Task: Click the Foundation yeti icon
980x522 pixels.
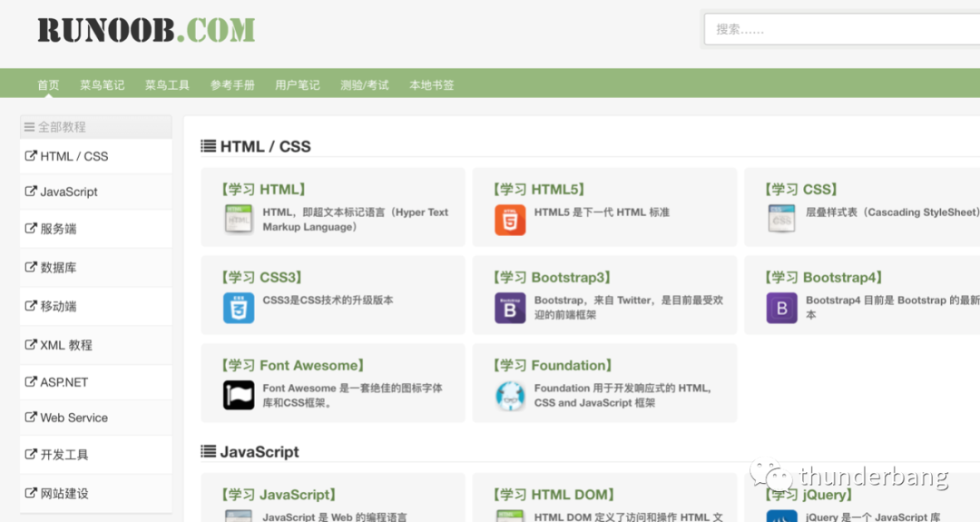Action: click(510, 395)
